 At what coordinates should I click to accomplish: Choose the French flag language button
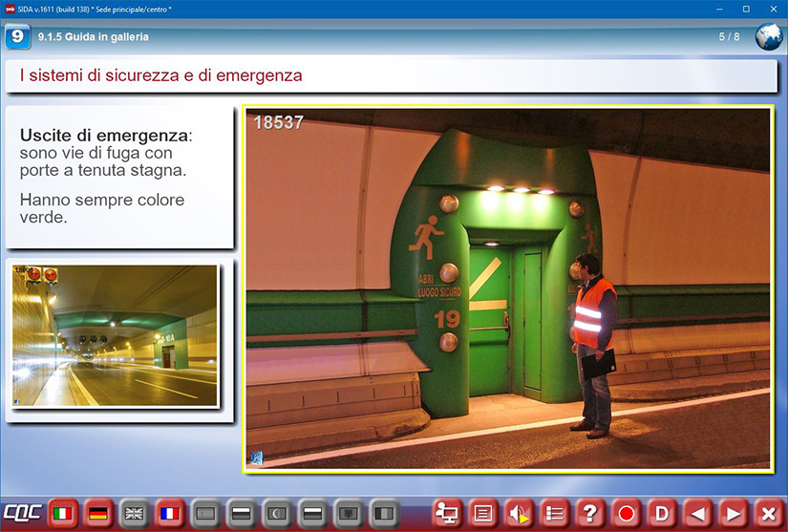point(170,513)
